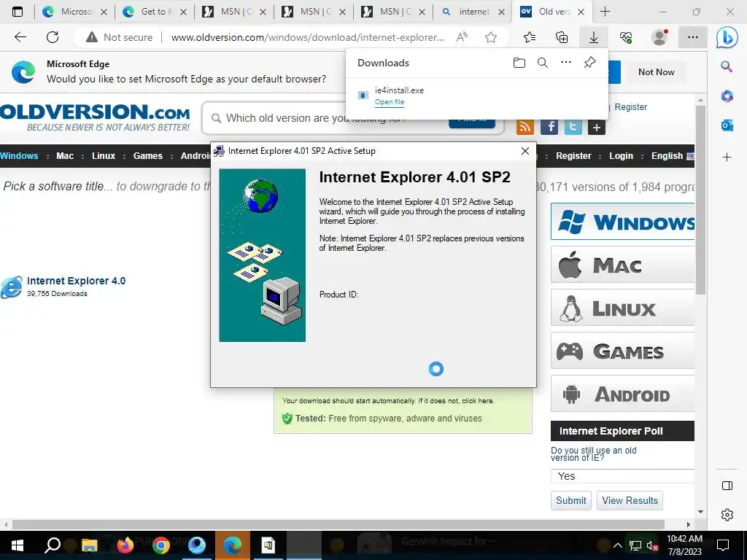Open the Windows menu in site navigation
Viewport: 747px width, 560px height.
click(19, 156)
